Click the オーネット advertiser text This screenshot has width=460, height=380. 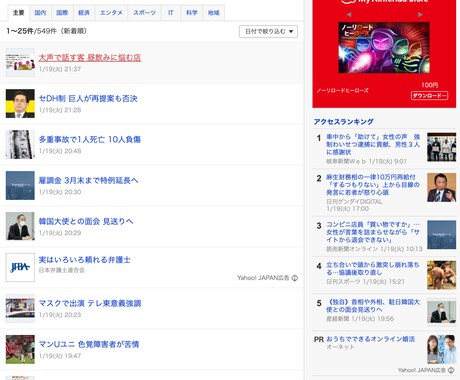340,347
